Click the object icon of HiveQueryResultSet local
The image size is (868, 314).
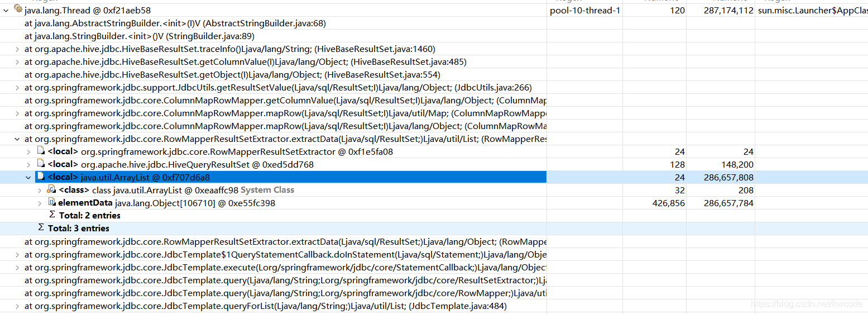coord(41,164)
